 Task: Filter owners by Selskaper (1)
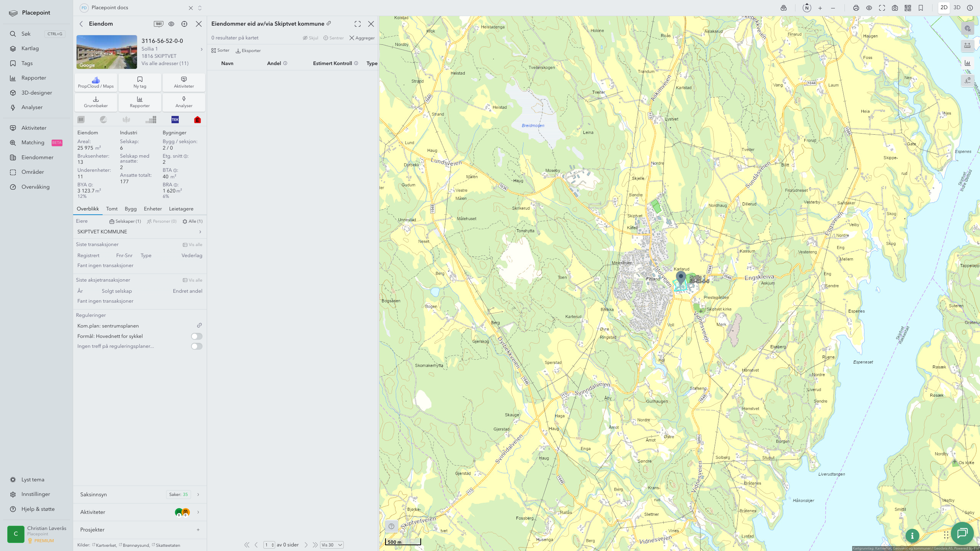[125, 222]
